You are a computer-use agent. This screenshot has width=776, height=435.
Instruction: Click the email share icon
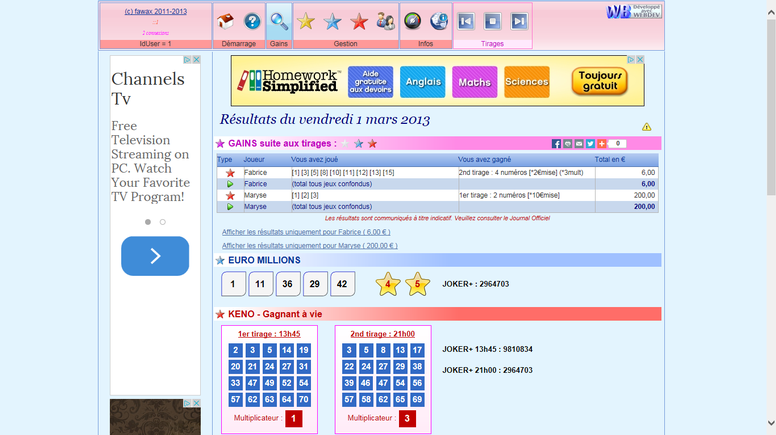pos(579,144)
